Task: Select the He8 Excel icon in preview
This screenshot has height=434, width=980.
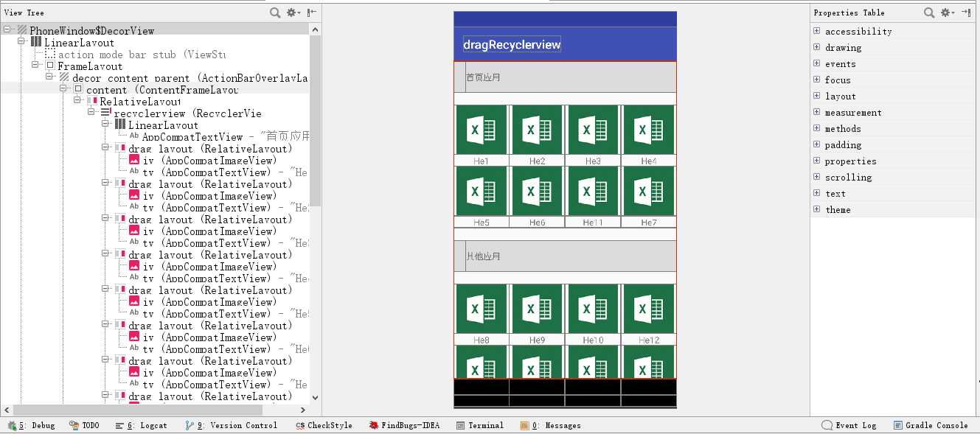Action: point(482,309)
